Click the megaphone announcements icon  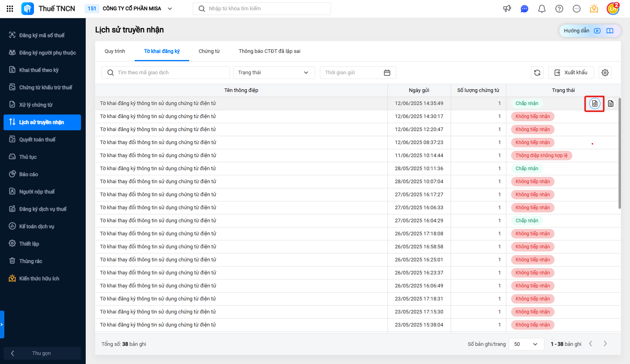pyautogui.click(x=507, y=9)
